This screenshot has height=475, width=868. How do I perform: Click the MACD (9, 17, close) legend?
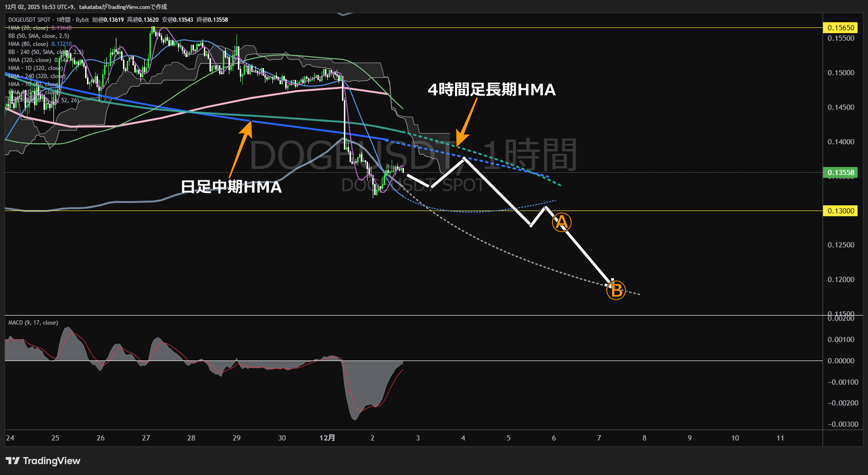(x=33, y=323)
